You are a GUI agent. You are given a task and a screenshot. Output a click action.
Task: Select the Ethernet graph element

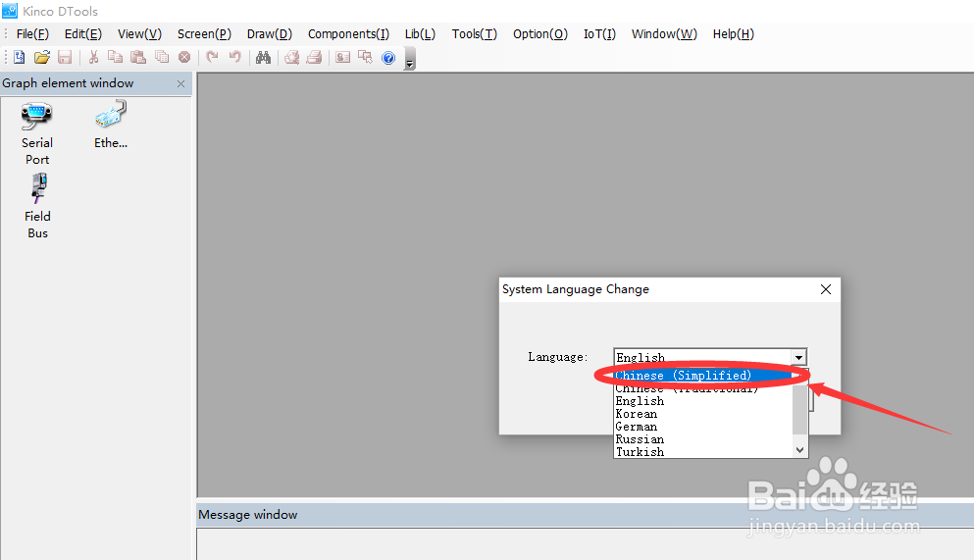(x=111, y=127)
